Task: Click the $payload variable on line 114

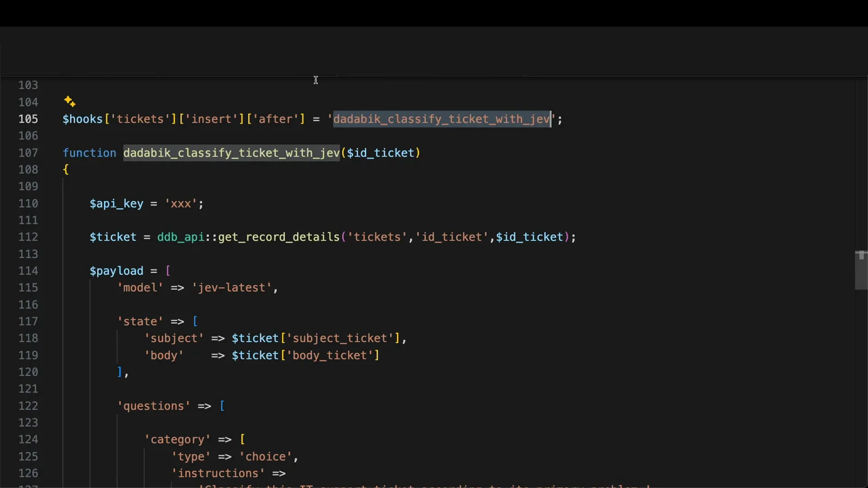Action: [117, 271]
